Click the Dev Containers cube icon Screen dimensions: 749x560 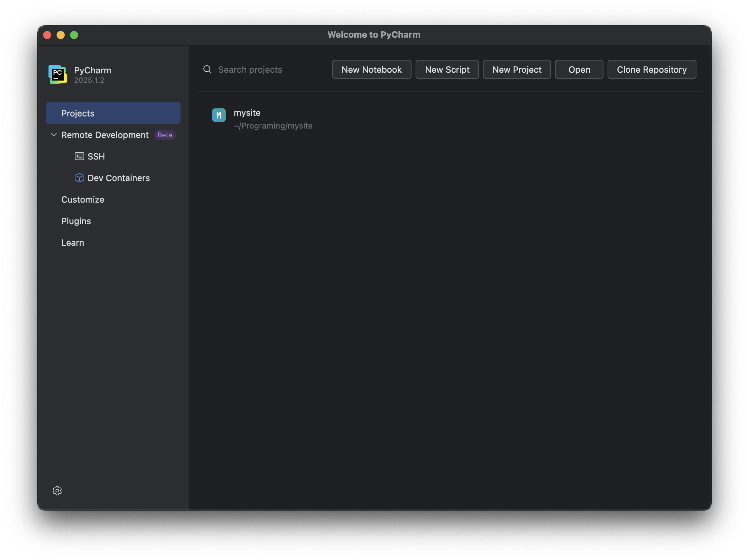(x=79, y=178)
